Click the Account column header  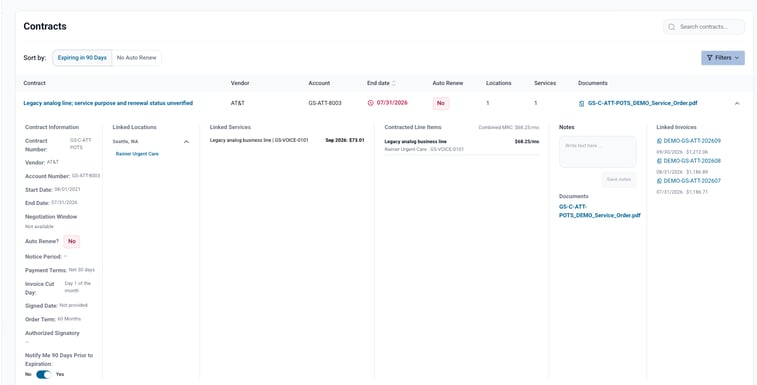point(319,83)
